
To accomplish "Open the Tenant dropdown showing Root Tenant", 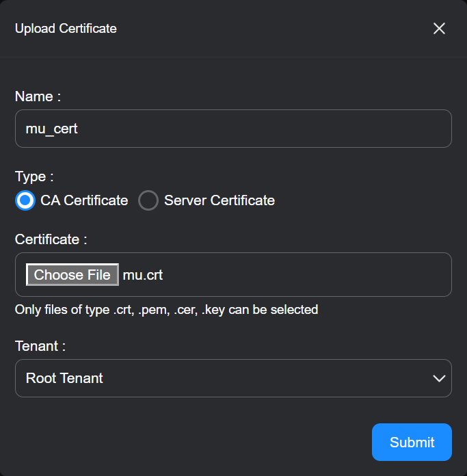I will 233,378.
